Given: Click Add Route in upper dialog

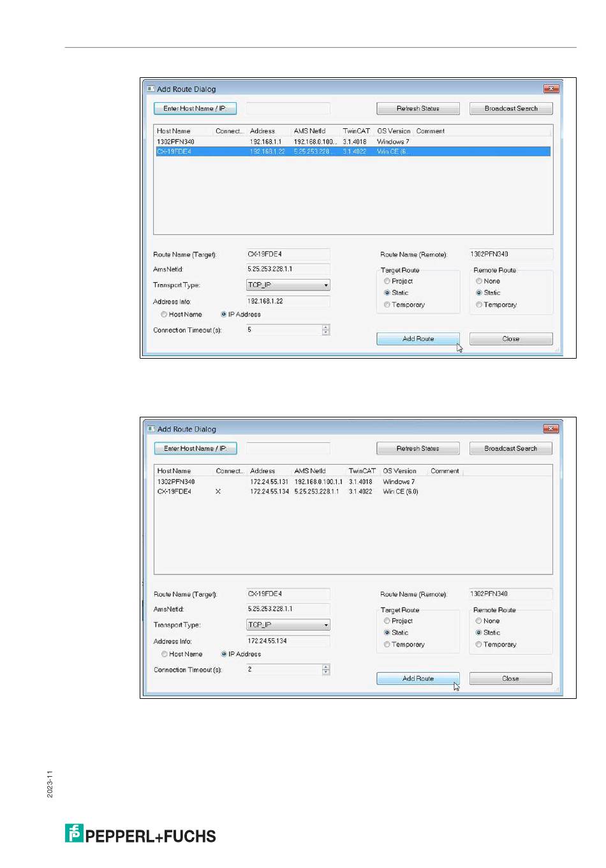Looking at the screenshot, I should tap(418, 339).
